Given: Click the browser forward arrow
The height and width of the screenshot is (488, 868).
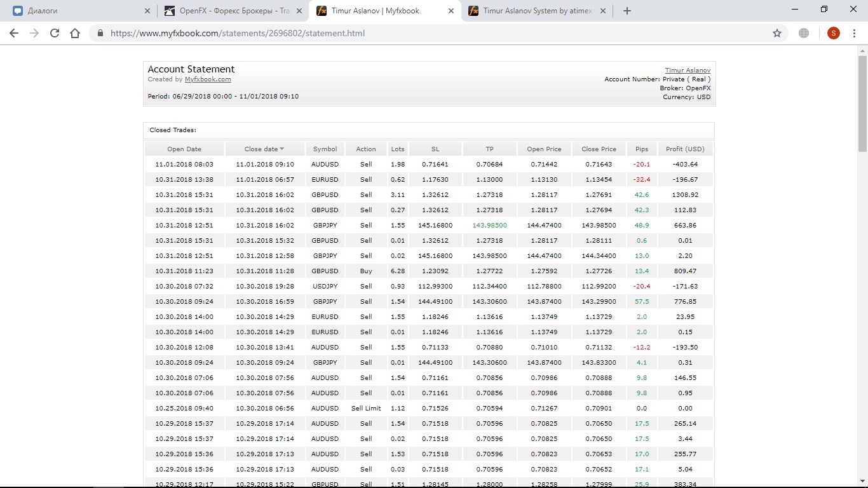Looking at the screenshot, I should click(34, 33).
